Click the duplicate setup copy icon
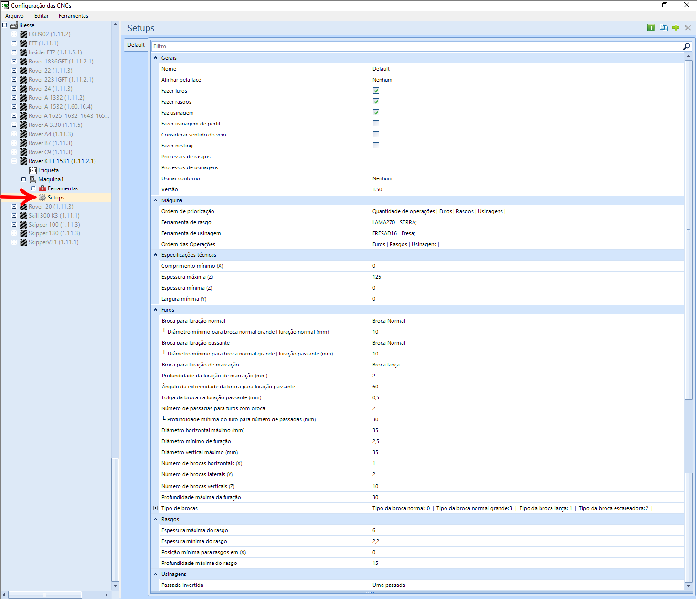Viewport: 700px width, 606px height. 663,28
